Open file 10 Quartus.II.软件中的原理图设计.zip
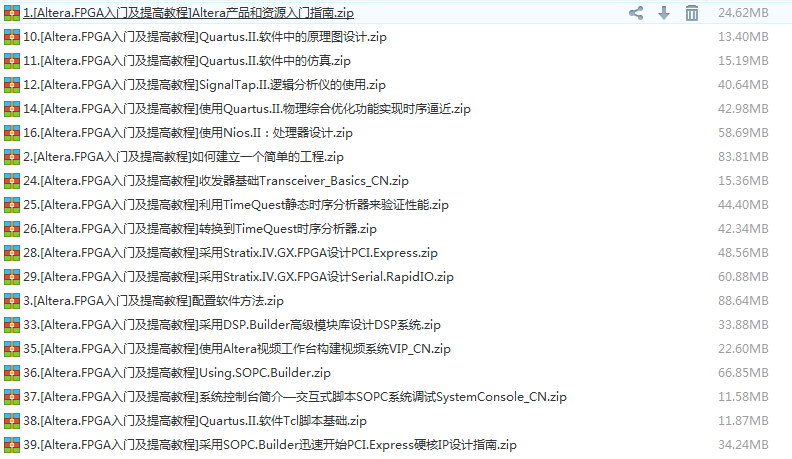 [x=205, y=37]
